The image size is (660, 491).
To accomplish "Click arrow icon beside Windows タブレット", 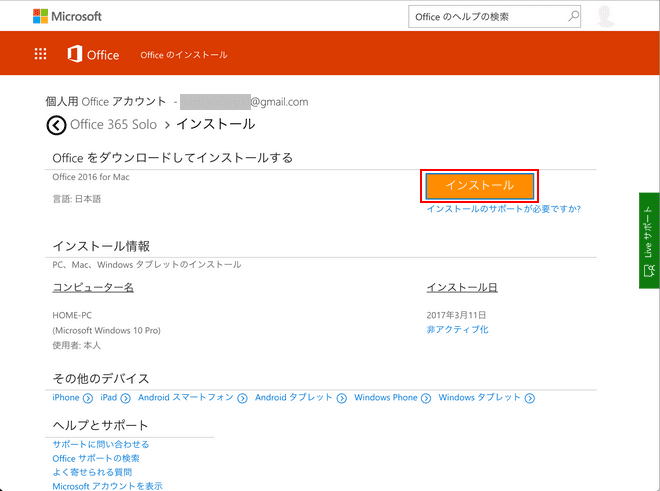I will pyautogui.click(x=530, y=398).
